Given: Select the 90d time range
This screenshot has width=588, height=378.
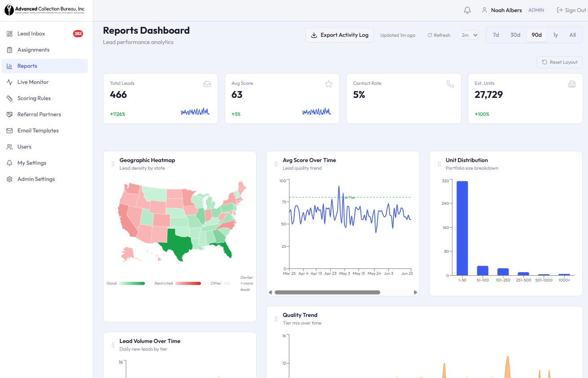Looking at the screenshot, I should pyautogui.click(x=536, y=35).
